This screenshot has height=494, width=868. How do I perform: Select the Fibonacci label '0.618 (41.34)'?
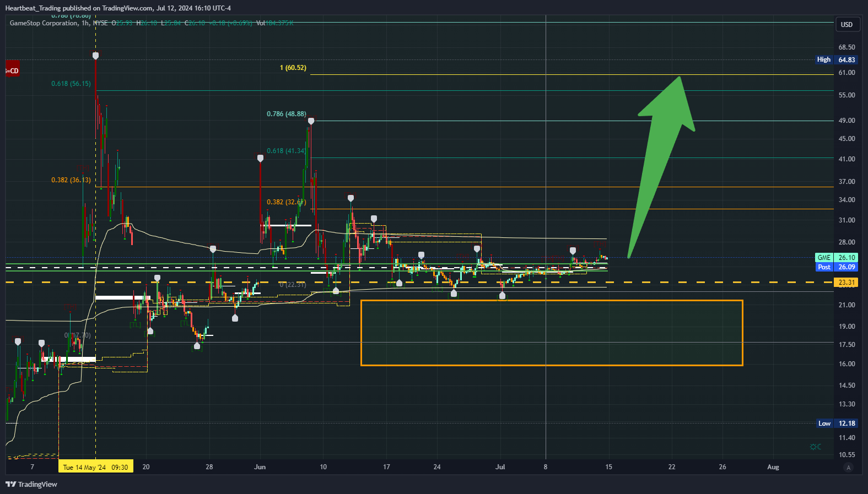(x=286, y=151)
